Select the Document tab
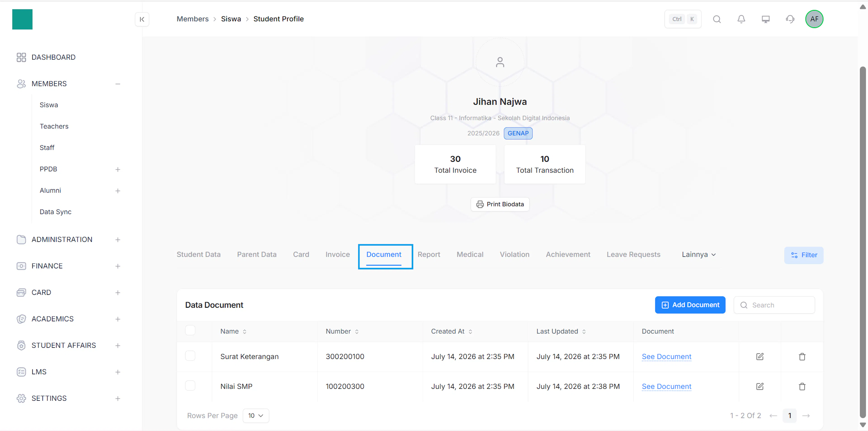The width and height of the screenshot is (868, 431). (384, 255)
